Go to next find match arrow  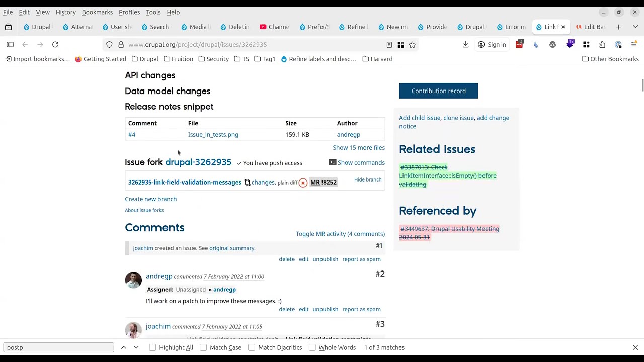coord(136,347)
